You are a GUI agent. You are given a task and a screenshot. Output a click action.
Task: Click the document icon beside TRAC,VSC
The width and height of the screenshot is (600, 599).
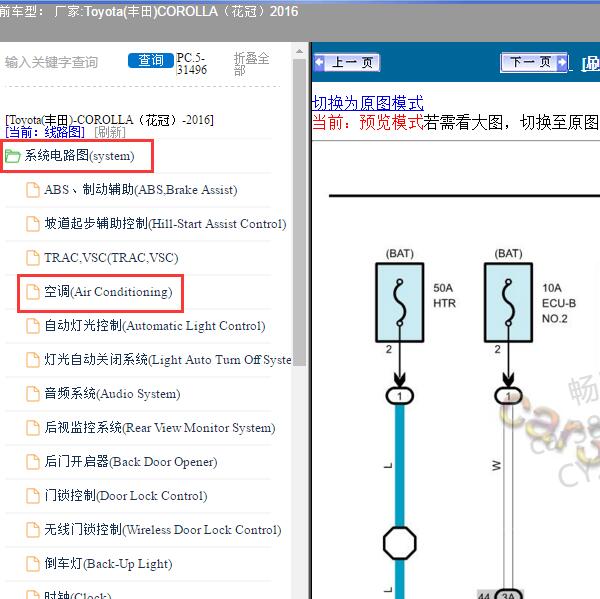pos(33,258)
